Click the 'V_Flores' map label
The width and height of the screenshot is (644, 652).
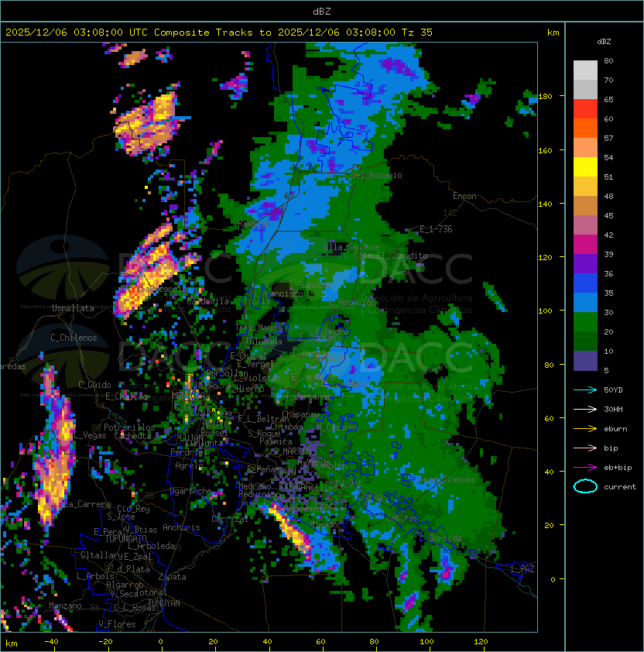pos(117,623)
